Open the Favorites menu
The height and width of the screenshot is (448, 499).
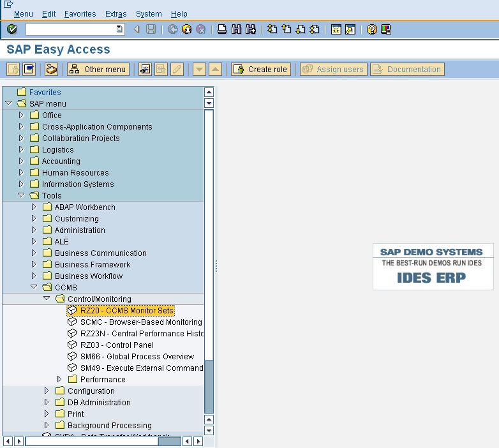coord(80,14)
